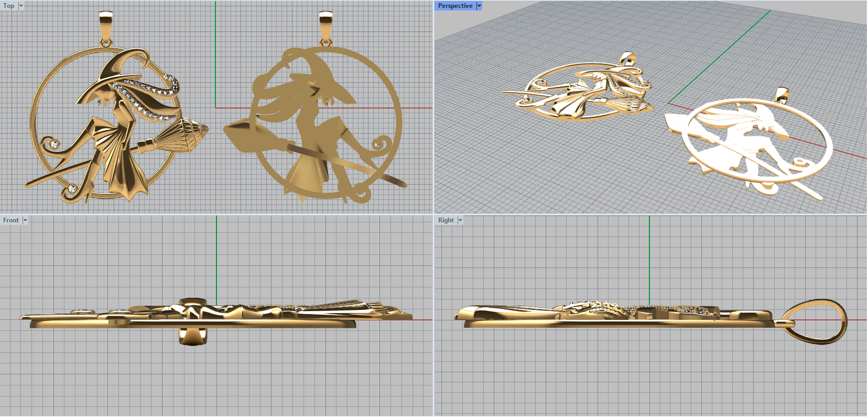This screenshot has width=868, height=419.
Task: Activate the Perspective viewport title
Action: point(455,6)
